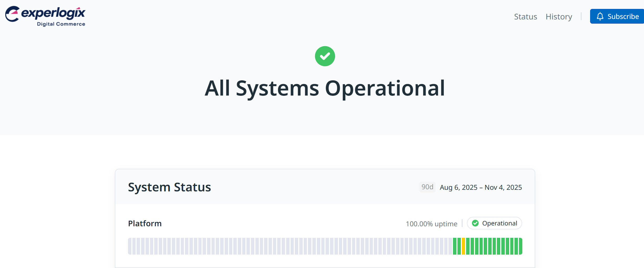Click the Experlogix swirl logo mark

(12, 14)
